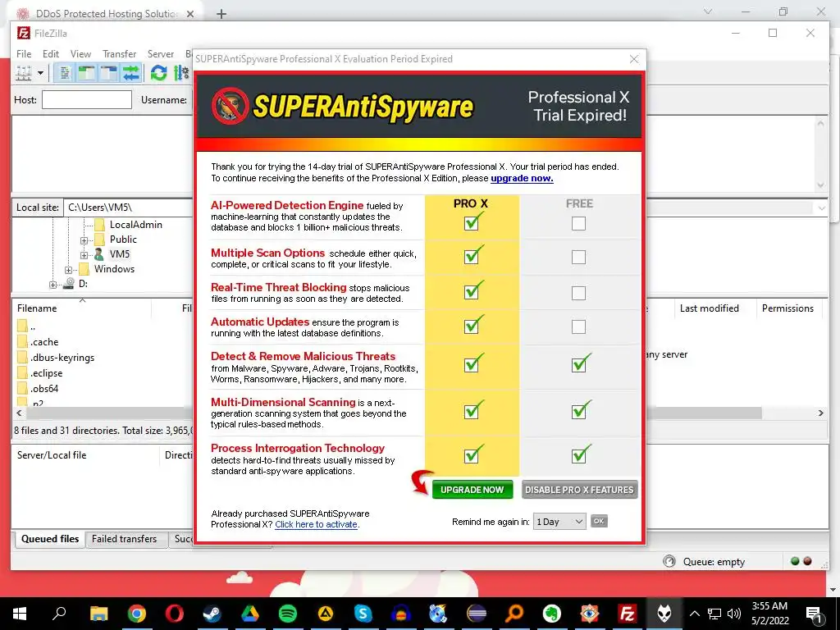Close the SUPERAntiSpyware expired dialog

click(634, 59)
